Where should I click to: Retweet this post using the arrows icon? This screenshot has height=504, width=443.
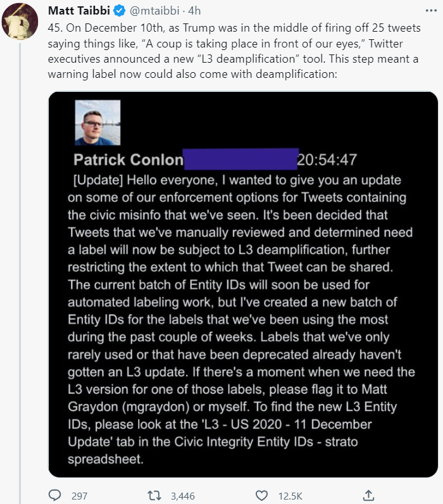153,495
